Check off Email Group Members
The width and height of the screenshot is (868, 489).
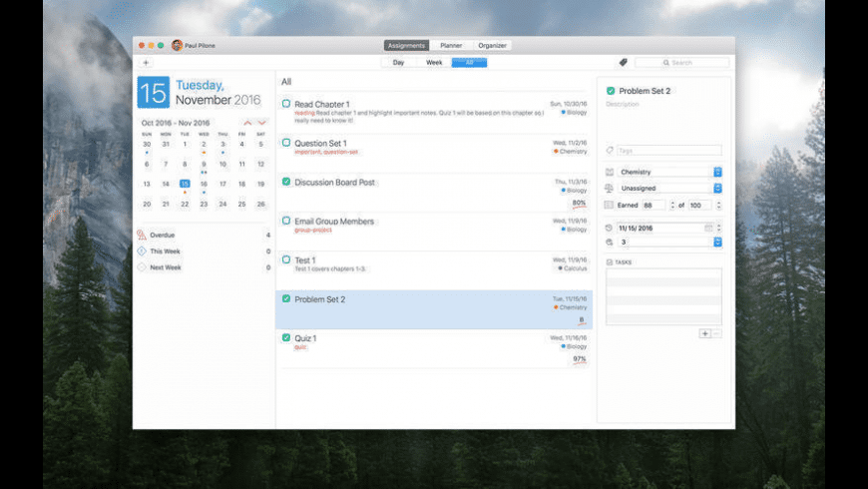click(286, 221)
